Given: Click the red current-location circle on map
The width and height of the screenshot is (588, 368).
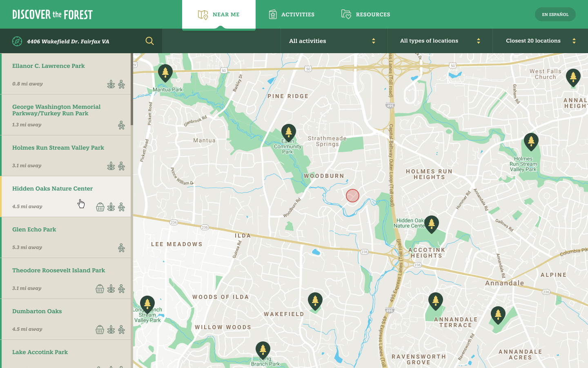Looking at the screenshot, I should 352,195.
